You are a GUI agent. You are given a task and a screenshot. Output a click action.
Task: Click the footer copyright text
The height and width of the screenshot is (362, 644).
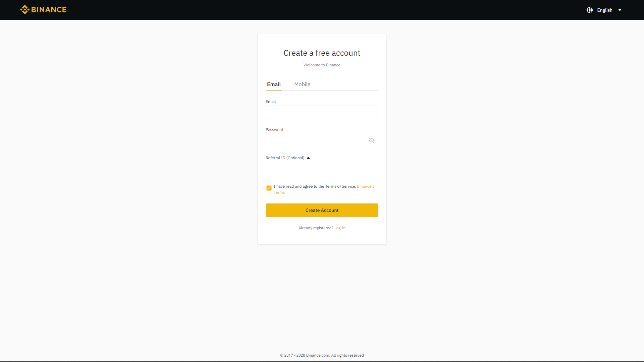click(x=322, y=355)
